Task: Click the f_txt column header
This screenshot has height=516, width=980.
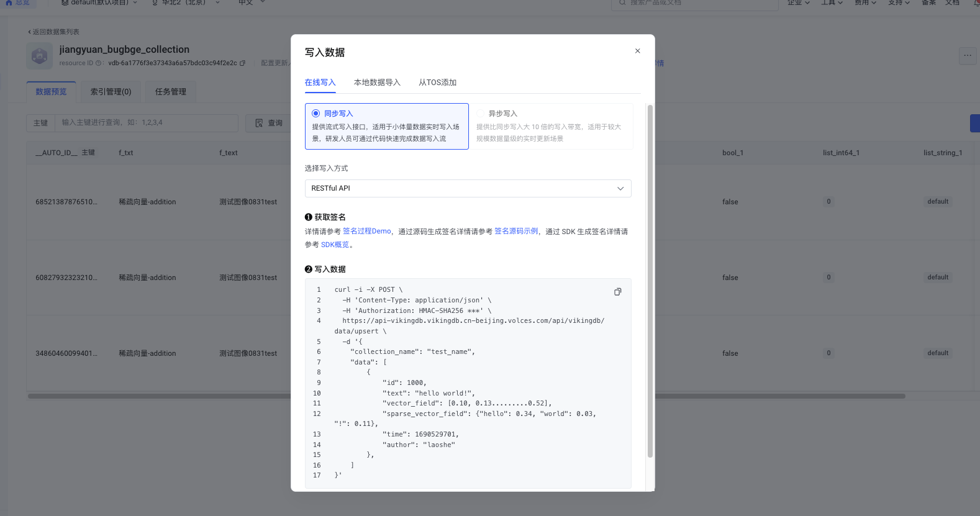Action: [x=126, y=153]
